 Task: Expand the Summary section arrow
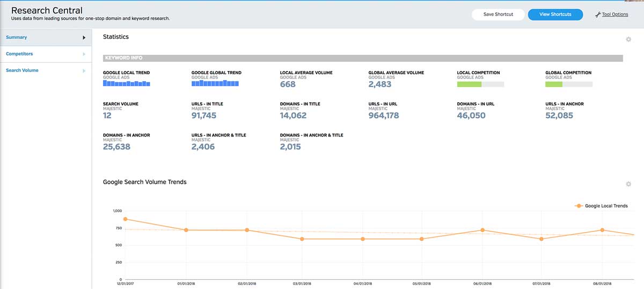[84, 38]
